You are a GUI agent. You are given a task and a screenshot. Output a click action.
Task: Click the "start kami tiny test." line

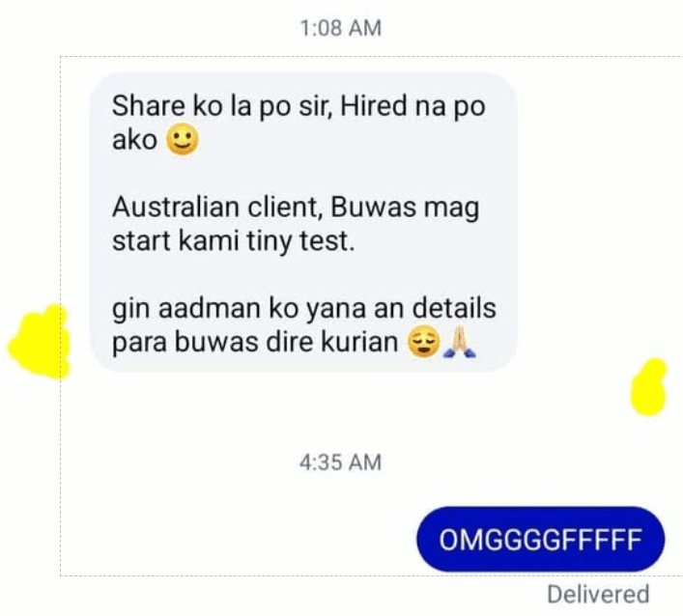[x=234, y=240]
